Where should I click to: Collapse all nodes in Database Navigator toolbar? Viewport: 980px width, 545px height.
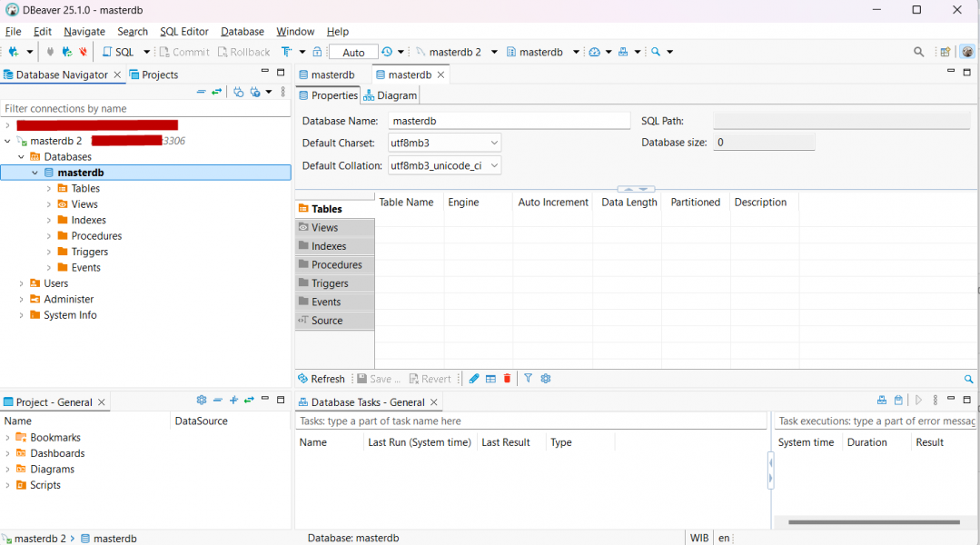pos(202,92)
